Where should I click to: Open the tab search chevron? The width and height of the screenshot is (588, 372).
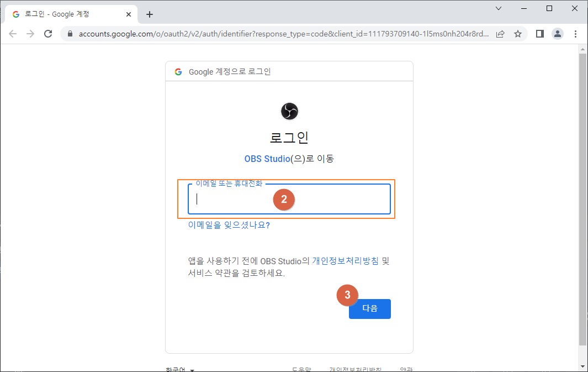point(499,8)
